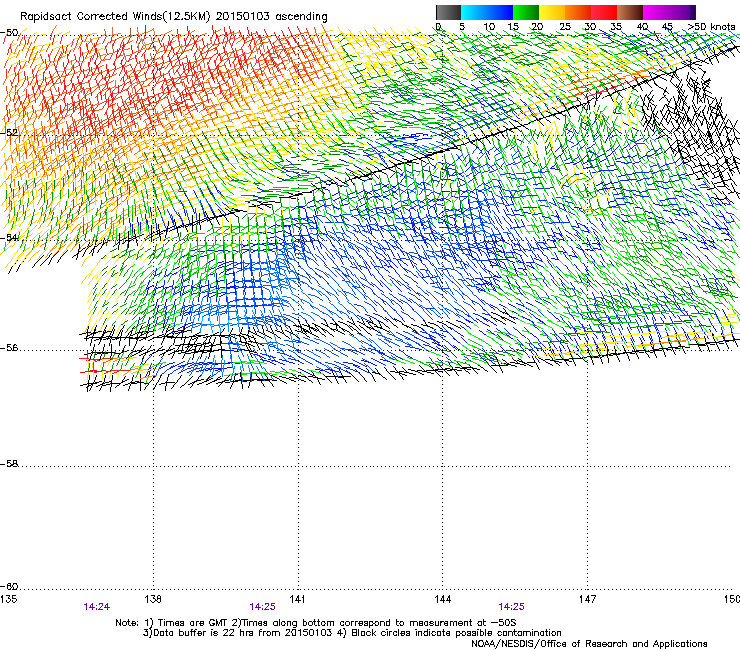Click the blue 10-15 knots legend swatch
This screenshot has height=650, width=740.
(x=500, y=12)
